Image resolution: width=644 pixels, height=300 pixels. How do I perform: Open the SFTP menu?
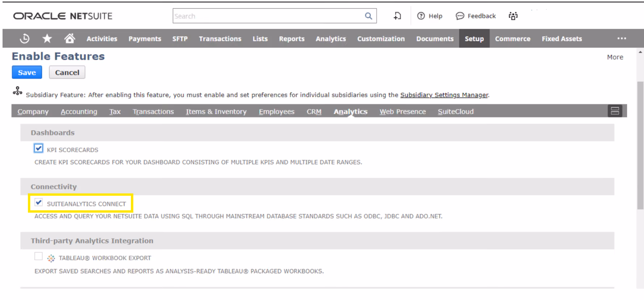point(180,38)
